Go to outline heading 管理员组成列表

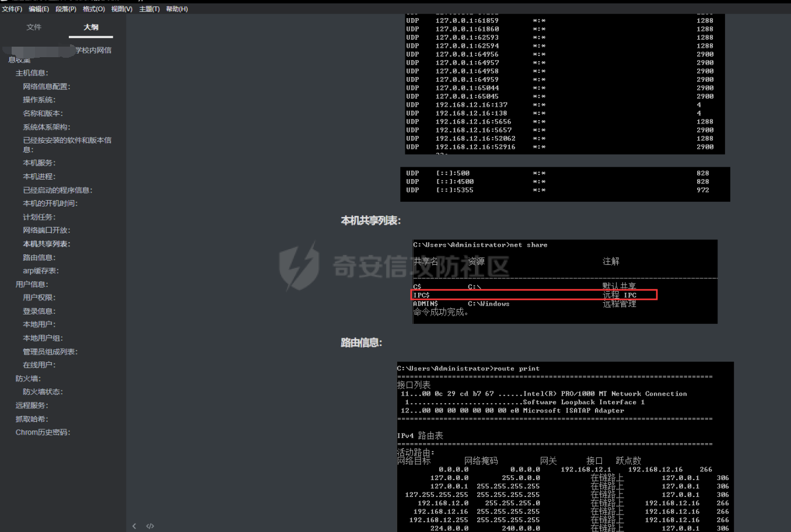tap(50, 352)
